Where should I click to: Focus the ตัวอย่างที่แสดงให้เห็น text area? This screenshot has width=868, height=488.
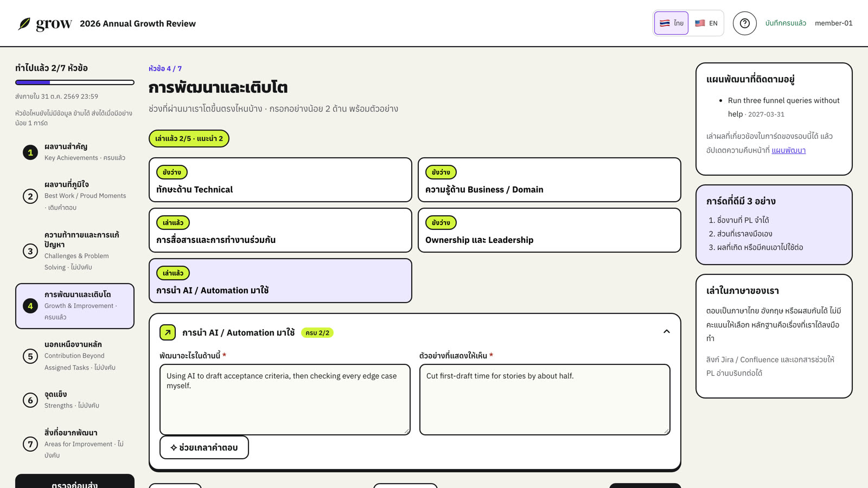(545, 400)
